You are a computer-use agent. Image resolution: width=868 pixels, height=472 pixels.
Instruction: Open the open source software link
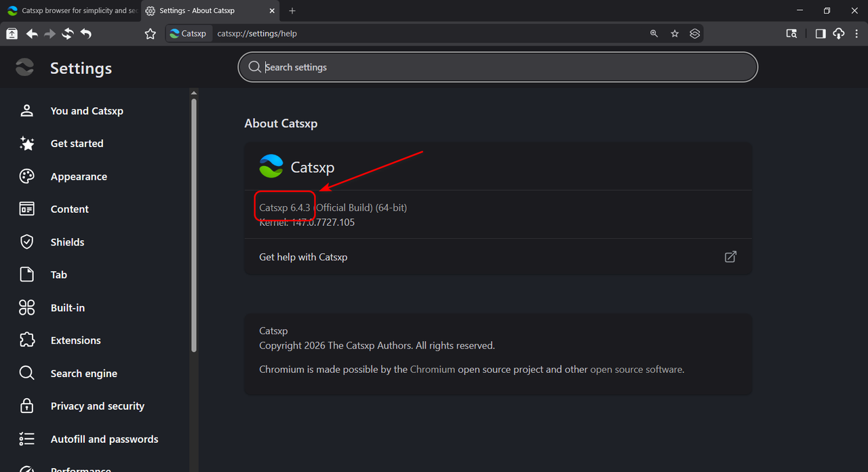637,370
